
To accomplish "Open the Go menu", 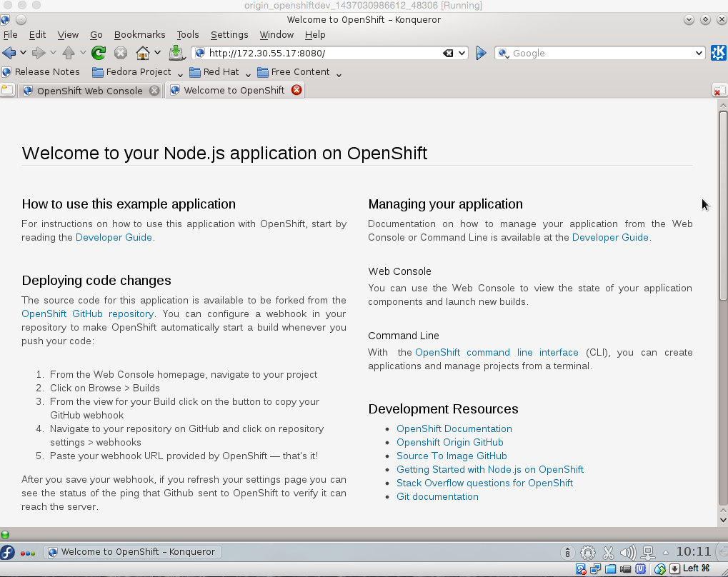I will click(x=96, y=35).
